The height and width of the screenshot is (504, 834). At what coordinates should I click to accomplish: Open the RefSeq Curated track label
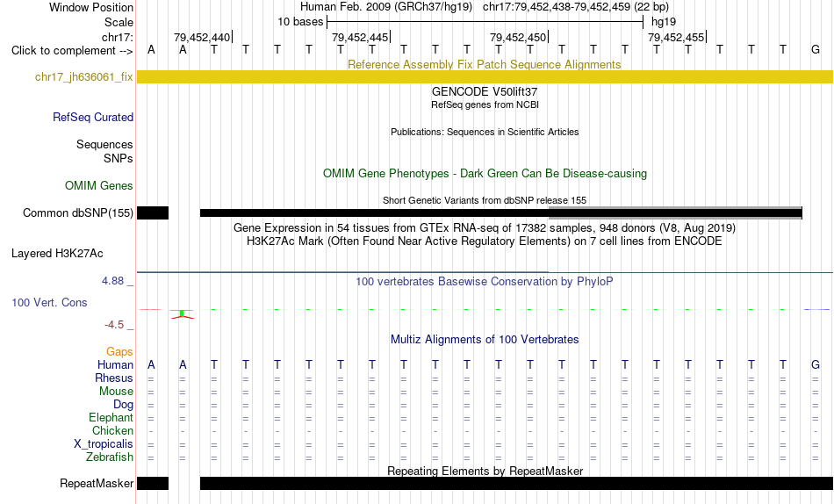pos(92,117)
